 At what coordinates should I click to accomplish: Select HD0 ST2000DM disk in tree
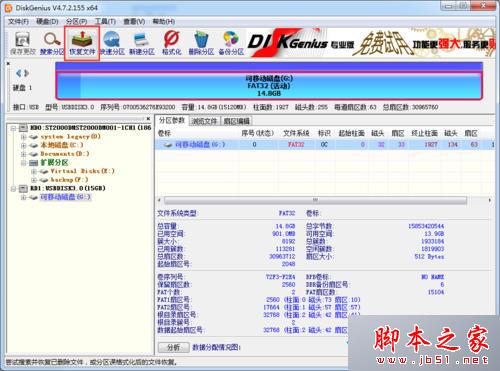[x=90, y=128]
